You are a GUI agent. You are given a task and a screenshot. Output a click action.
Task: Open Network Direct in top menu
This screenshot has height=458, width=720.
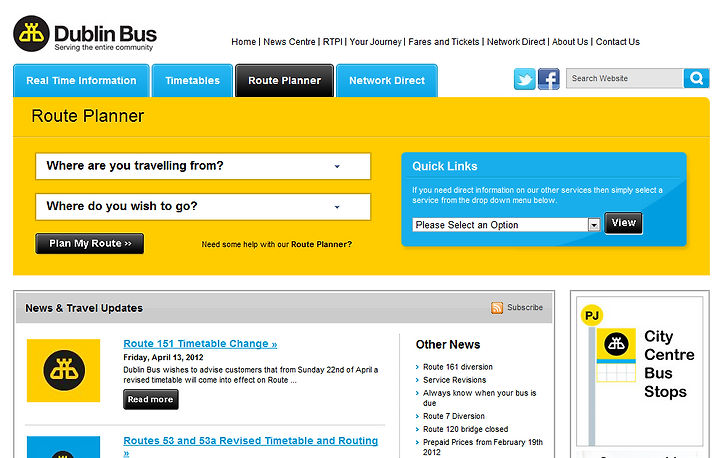coord(516,42)
